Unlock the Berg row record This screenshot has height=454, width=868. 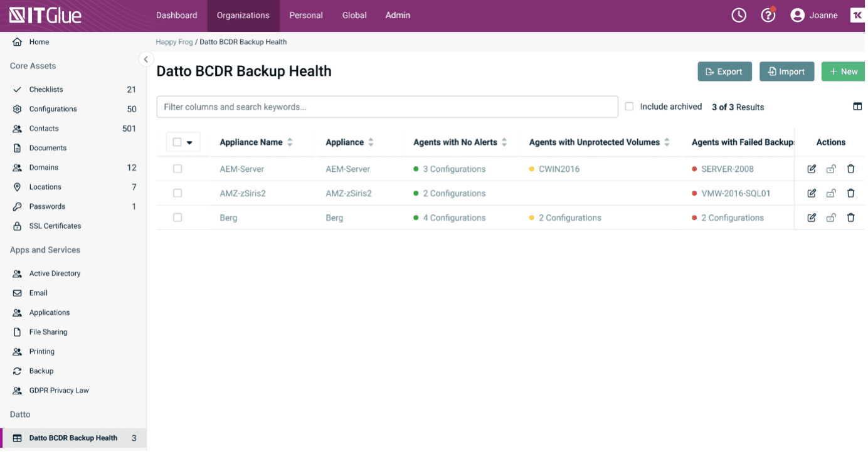point(831,218)
